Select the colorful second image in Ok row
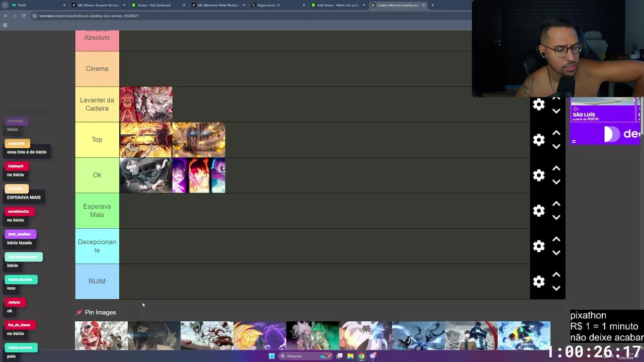 coord(199,175)
